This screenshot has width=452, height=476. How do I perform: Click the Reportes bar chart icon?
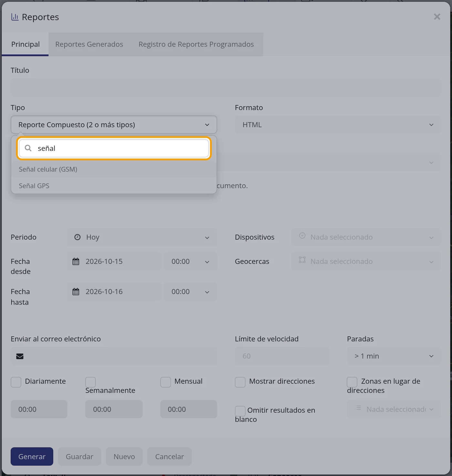(x=15, y=17)
